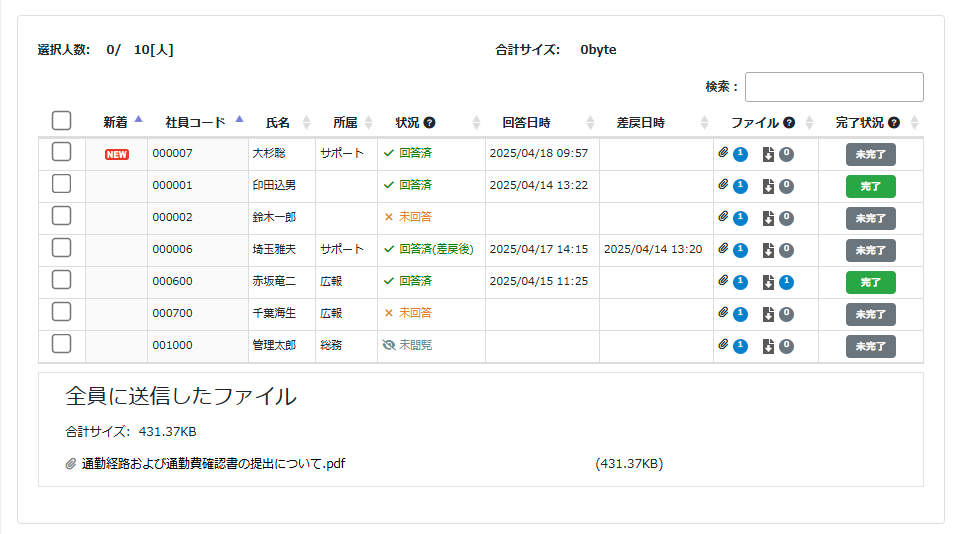
Task: Click the green 完了 button for 印田込男
Action: (870, 186)
